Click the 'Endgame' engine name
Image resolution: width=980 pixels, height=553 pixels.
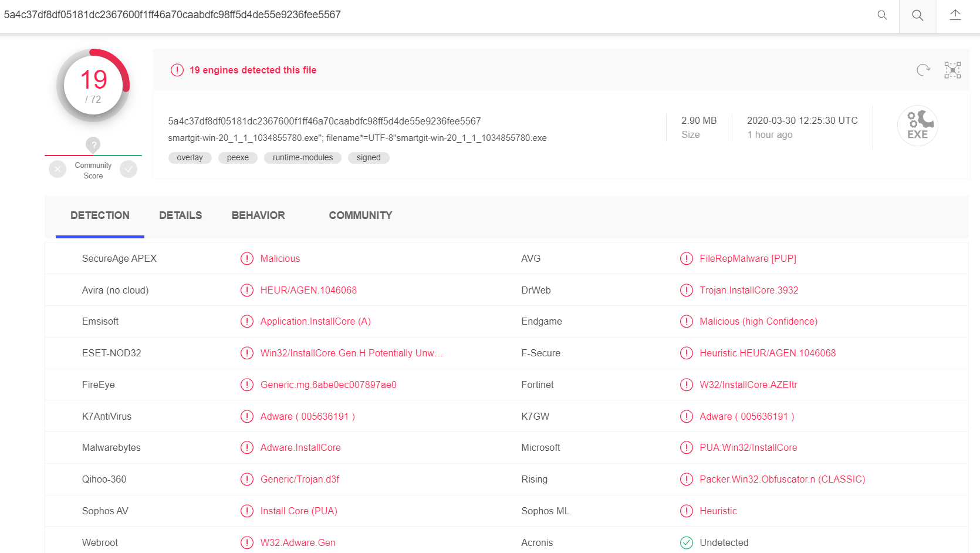542,321
